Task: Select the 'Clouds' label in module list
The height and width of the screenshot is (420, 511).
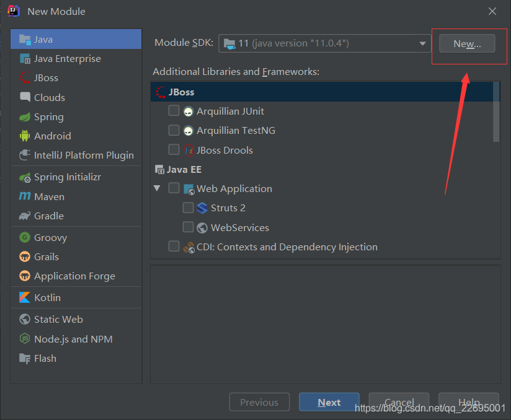Action: pyautogui.click(x=50, y=97)
